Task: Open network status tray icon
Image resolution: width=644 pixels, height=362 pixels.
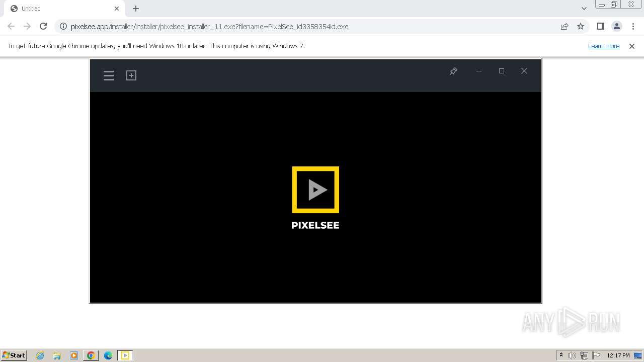Action: click(x=584, y=355)
